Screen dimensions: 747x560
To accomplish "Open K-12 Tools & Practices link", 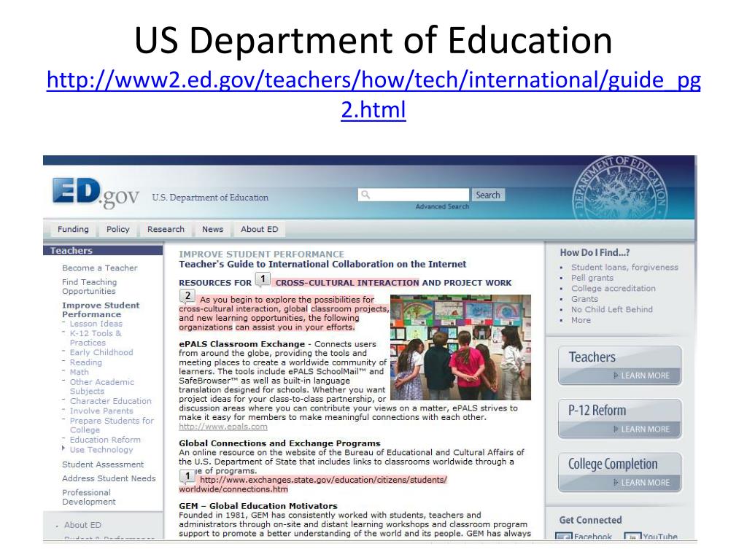I will pos(96,338).
